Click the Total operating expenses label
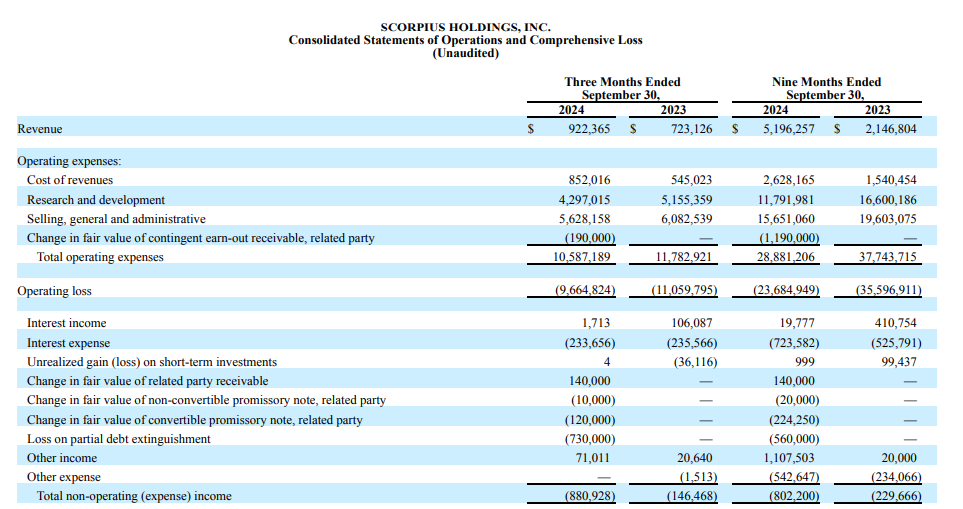The width and height of the screenshot is (963, 509). [x=100, y=257]
